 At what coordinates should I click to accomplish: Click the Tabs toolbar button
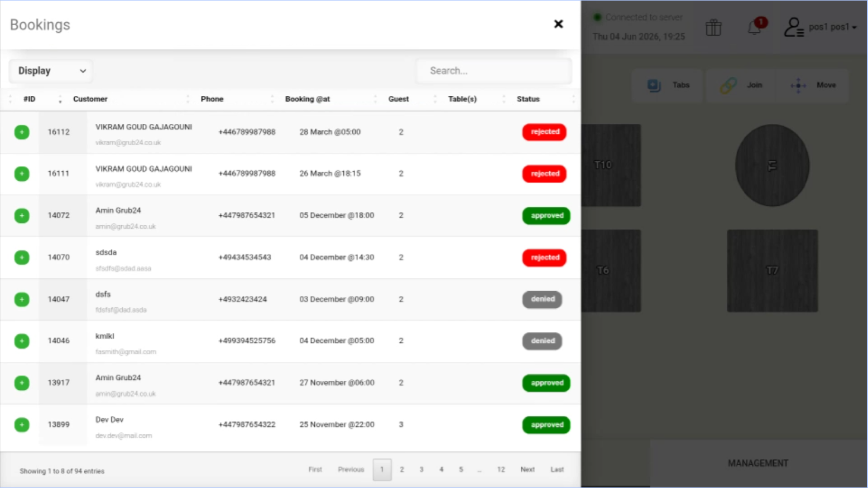pos(668,85)
